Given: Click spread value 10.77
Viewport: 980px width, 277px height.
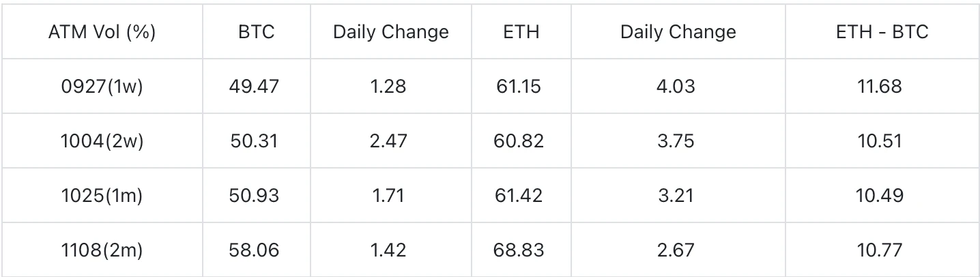Looking at the screenshot, I should pyautogui.click(x=879, y=250).
